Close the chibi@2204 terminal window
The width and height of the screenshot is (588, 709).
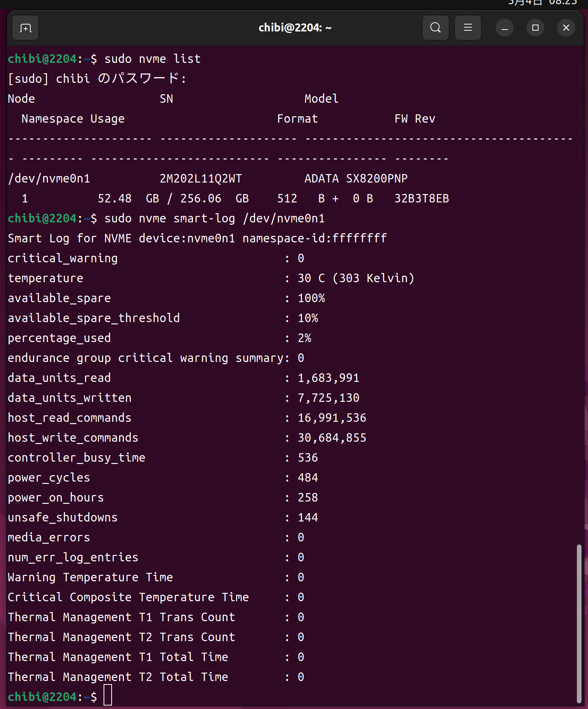566,28
